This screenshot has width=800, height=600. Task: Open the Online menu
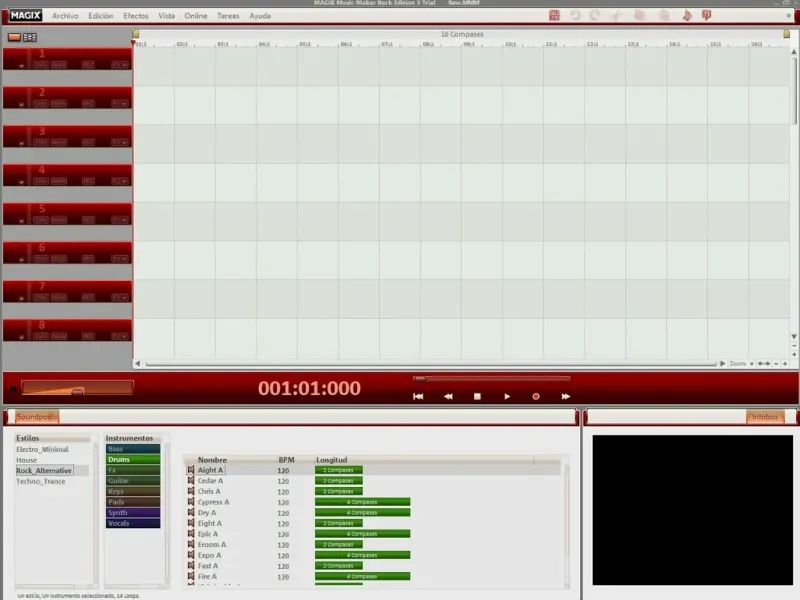coord(196,16)
